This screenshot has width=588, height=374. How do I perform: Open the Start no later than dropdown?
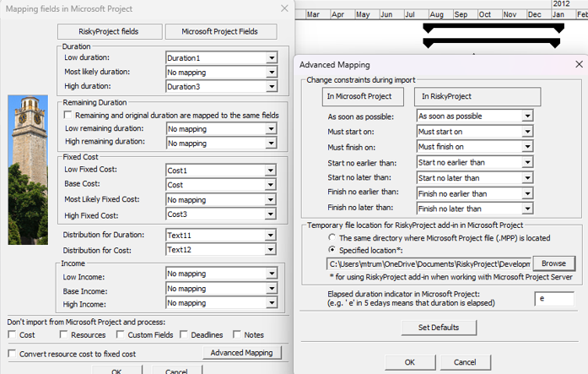click(475, 178)
